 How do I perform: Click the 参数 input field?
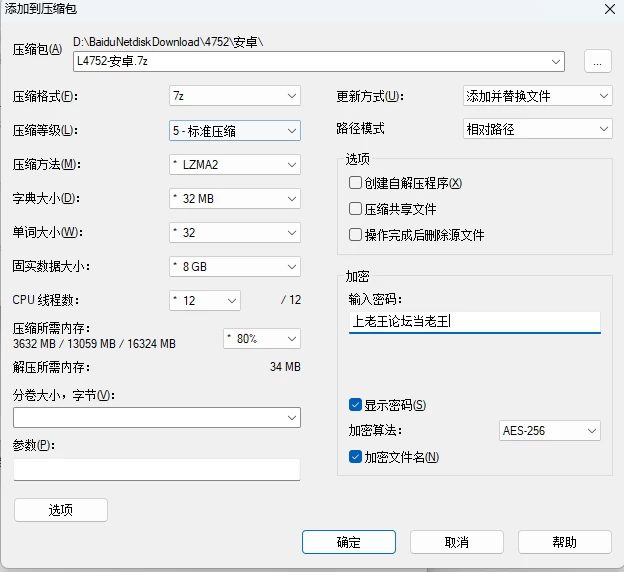tap(157, 470)
